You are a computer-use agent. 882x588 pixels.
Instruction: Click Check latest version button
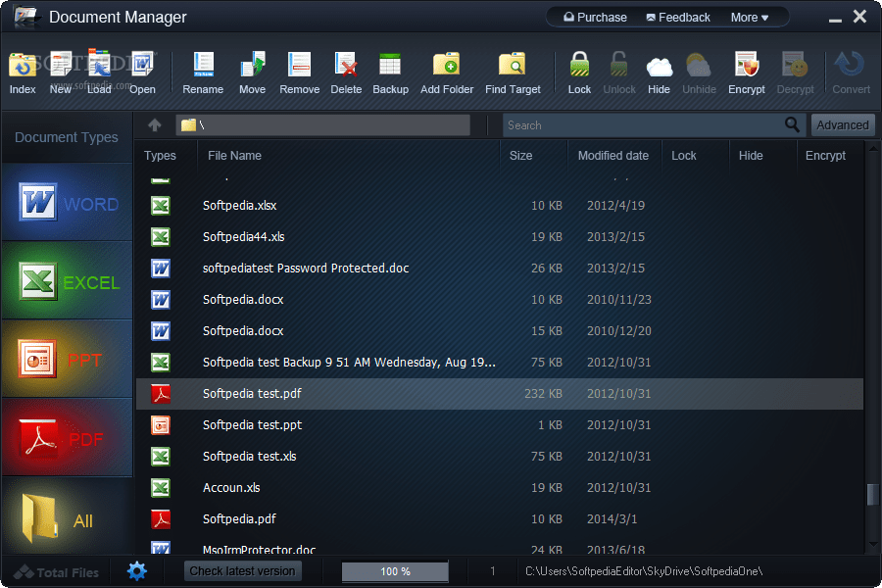tap(242, 571)
